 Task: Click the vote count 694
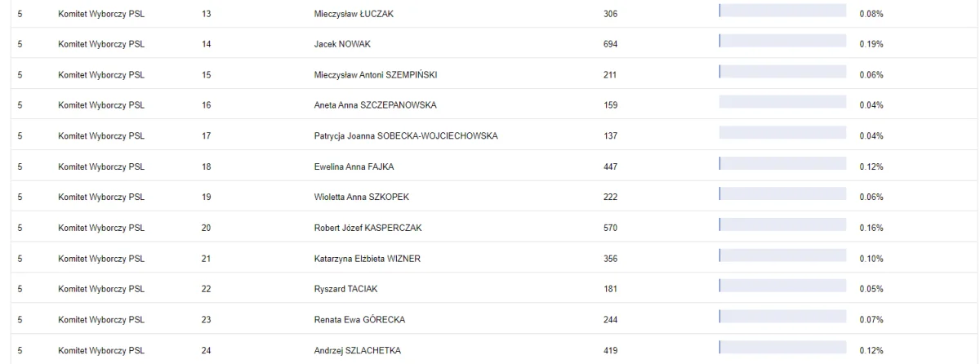(609, 43)
